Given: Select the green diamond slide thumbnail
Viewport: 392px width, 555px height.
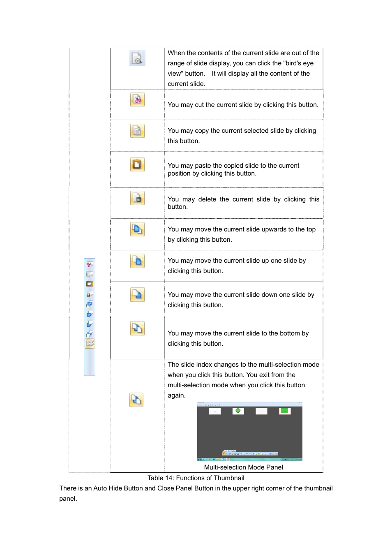Looking at the screenshot, I should (x=238, y=411).
